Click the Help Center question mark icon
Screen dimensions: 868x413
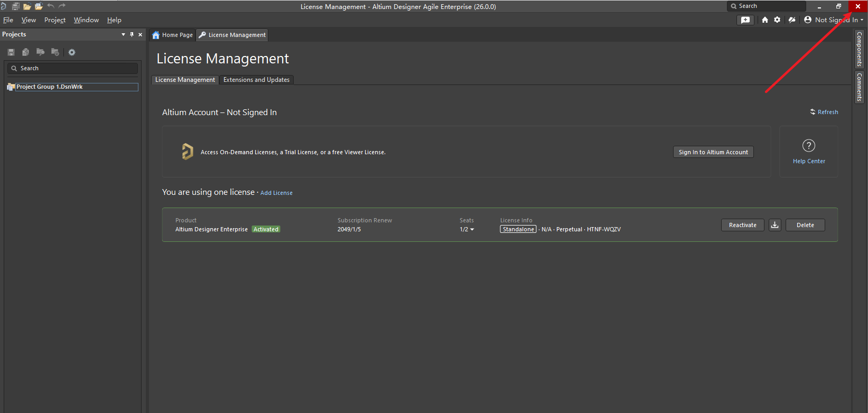(808, 146)
